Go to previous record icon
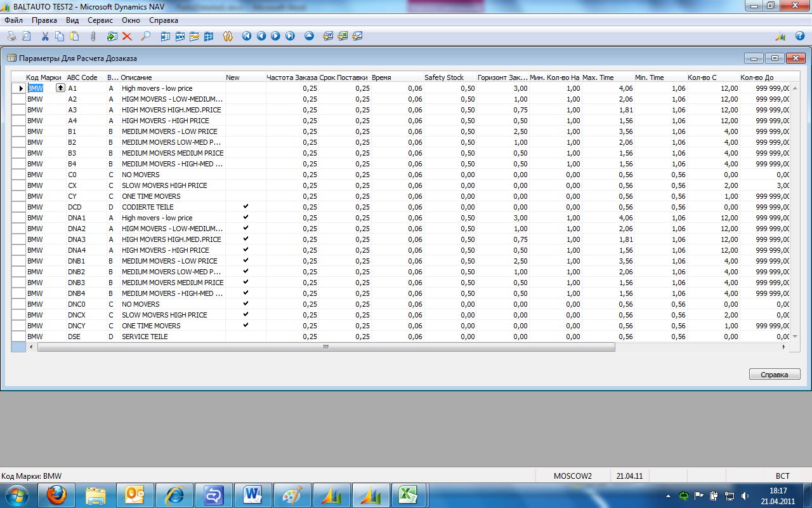 pyautogui.click(x=261, y=36)
